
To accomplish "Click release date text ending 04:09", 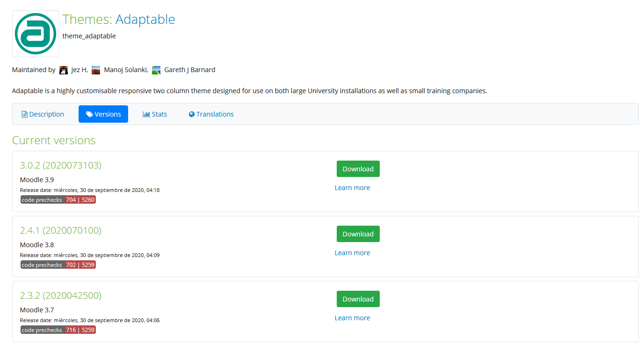I will pos(90,255).
